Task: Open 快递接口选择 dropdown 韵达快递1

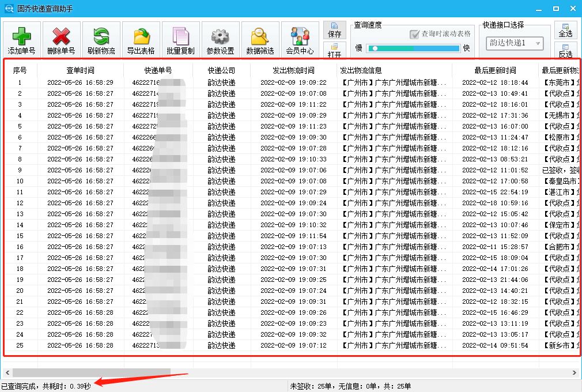Action: (515, 43)
